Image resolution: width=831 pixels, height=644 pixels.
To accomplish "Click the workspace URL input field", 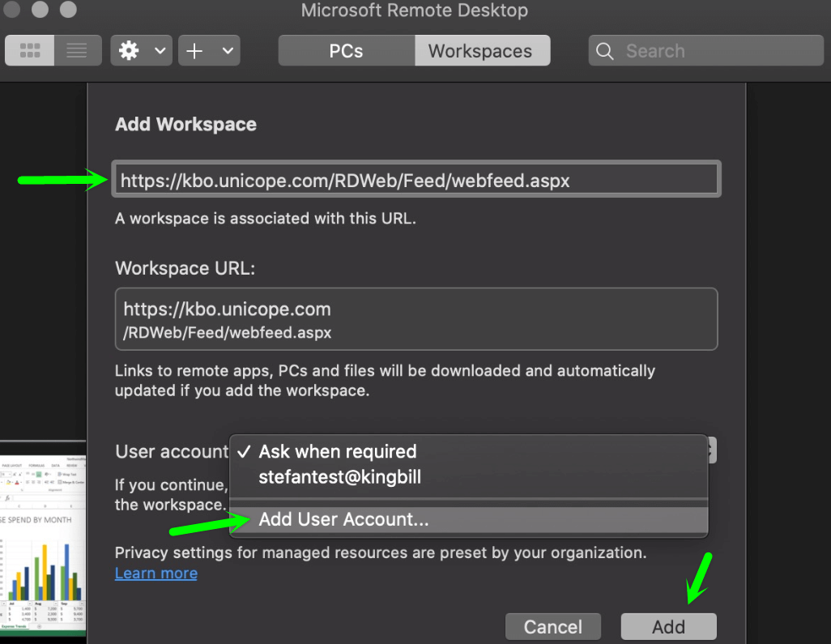I will pos(416,179).
